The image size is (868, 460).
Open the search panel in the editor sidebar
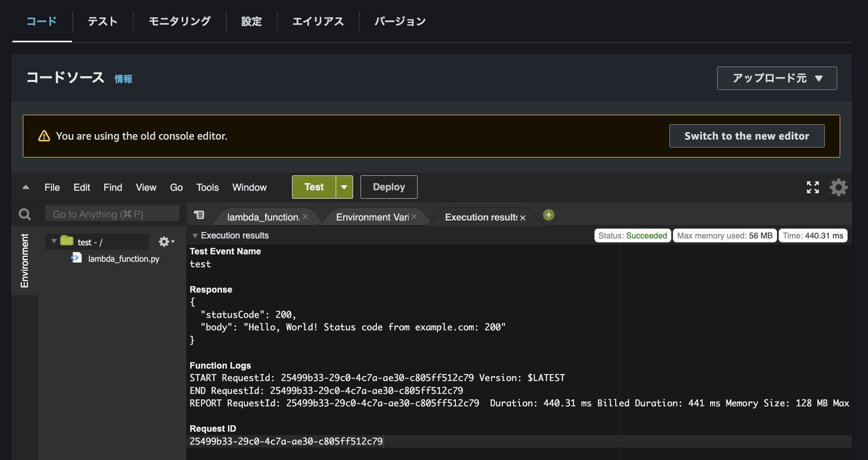(x=24, y=214)
